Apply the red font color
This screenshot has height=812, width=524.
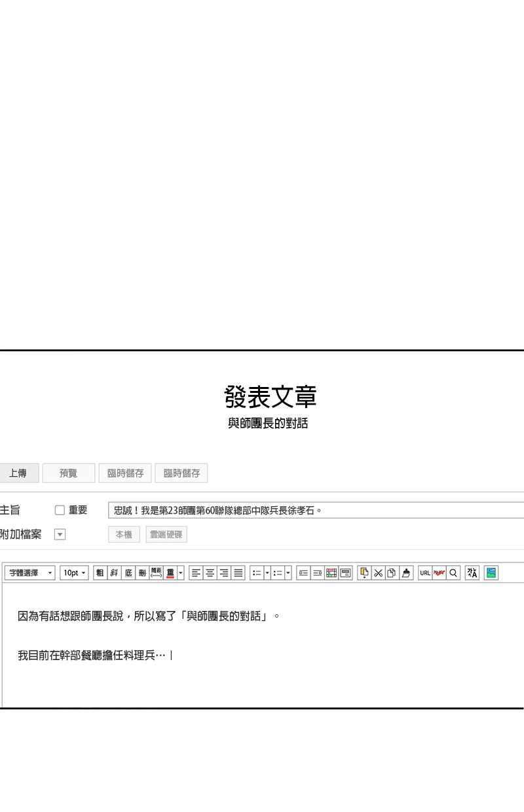170,573
